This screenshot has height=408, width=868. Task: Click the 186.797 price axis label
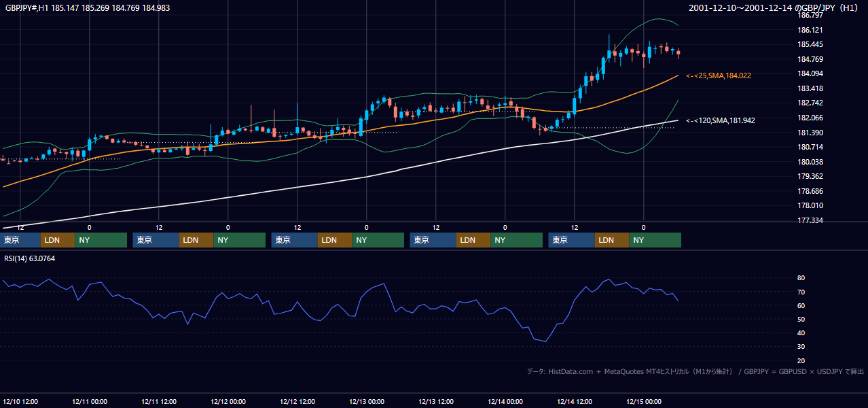click(811, 15)
